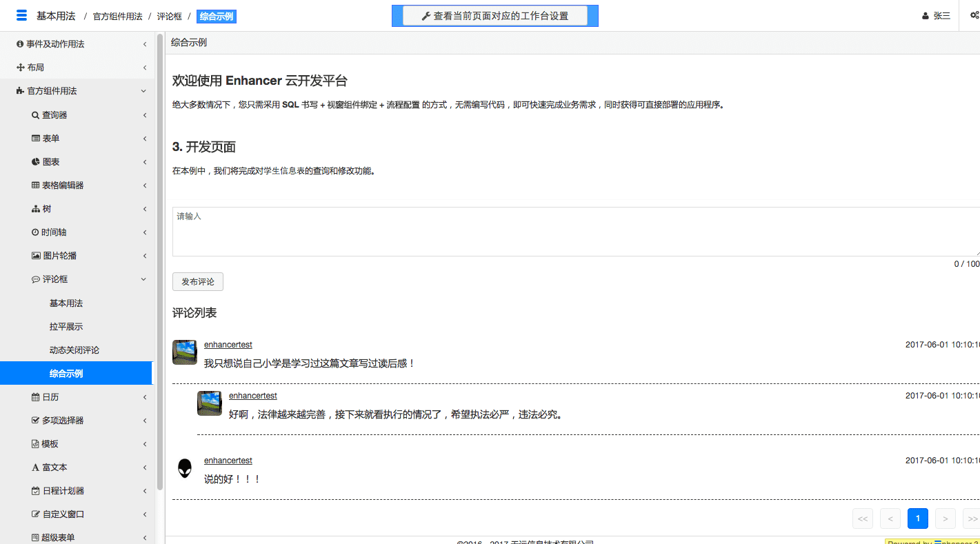Click the avatar of the first comment

pyautogui.click(x=185, y=352)
